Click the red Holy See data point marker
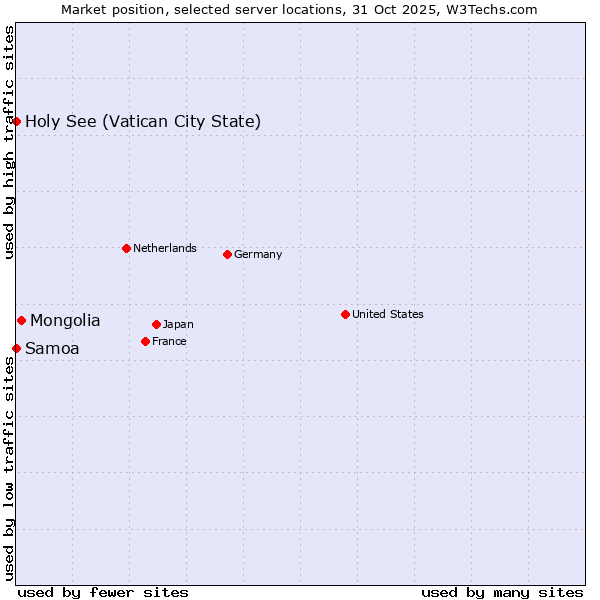The width and height of the screenshot is (600, 600). [x=16, y=121]
